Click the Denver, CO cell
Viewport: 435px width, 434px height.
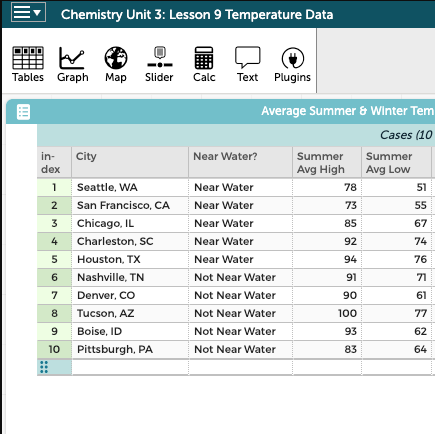tap(130, 295)
